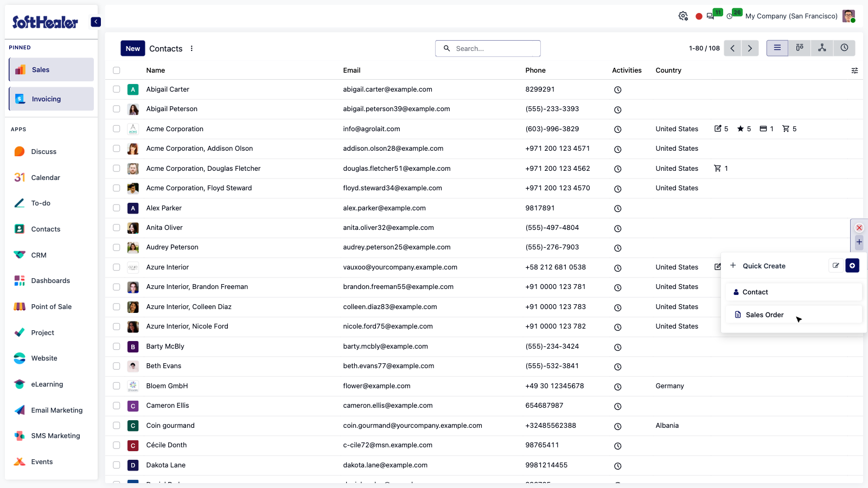
Task: Open activity clock for Abigail Carter
Action: 617,90
